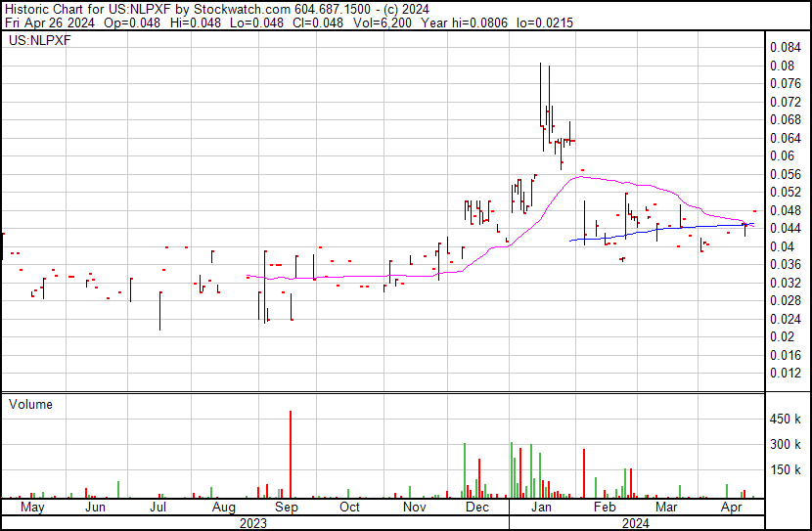The height and width of the screenshot is (531, 812).
Task: Click the May month label
Action: [32, 508]
